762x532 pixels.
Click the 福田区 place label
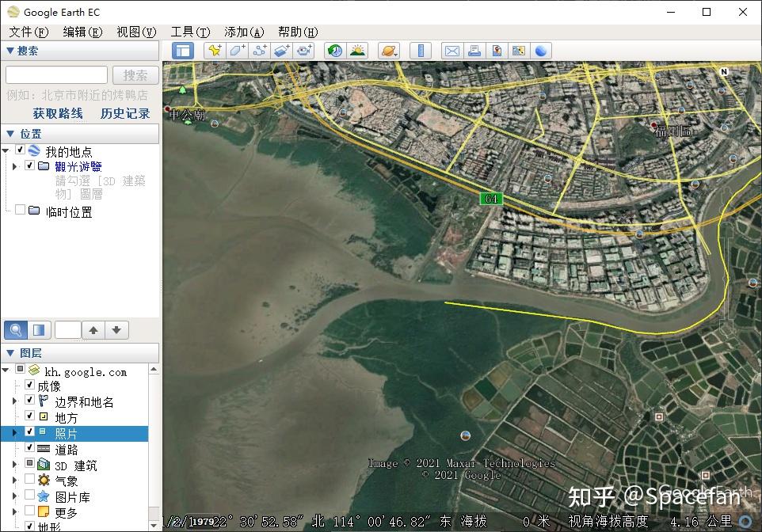click(673, 131)
